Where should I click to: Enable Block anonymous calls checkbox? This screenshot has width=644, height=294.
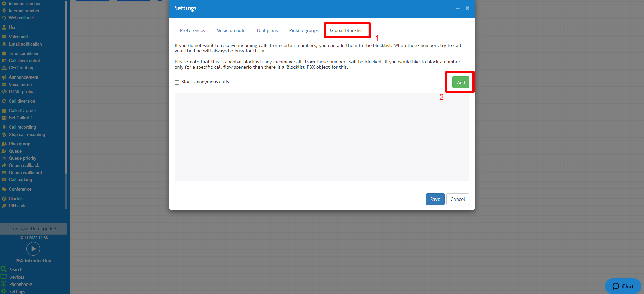click(177, 82)
